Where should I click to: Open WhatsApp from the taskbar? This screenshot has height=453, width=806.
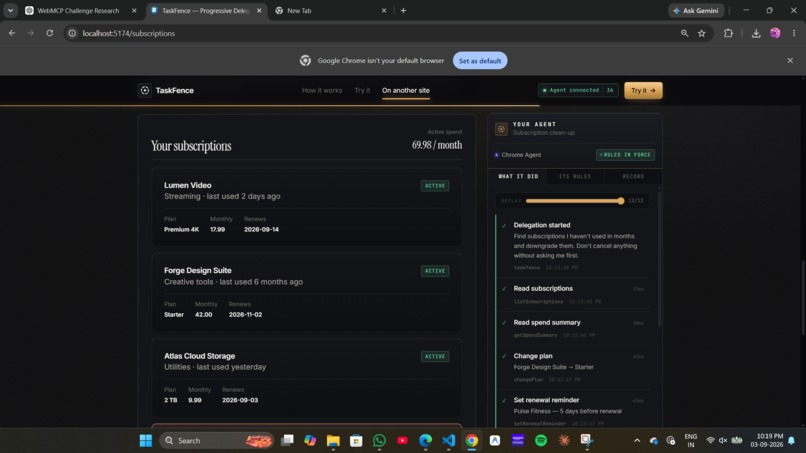[x=379, y=441]
